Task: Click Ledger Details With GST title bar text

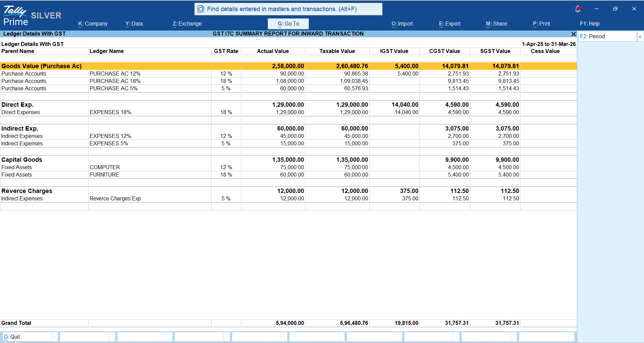Action: [x=35, y=34]
